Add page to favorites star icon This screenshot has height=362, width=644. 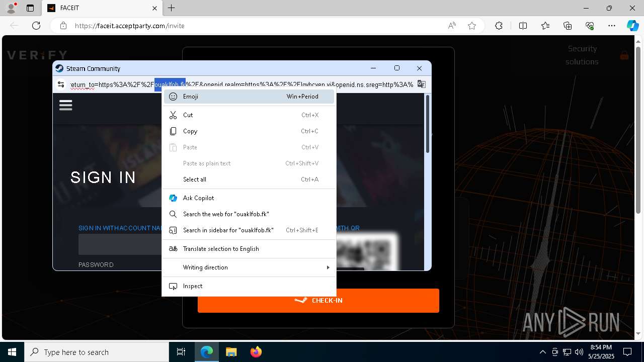point(472,26)
